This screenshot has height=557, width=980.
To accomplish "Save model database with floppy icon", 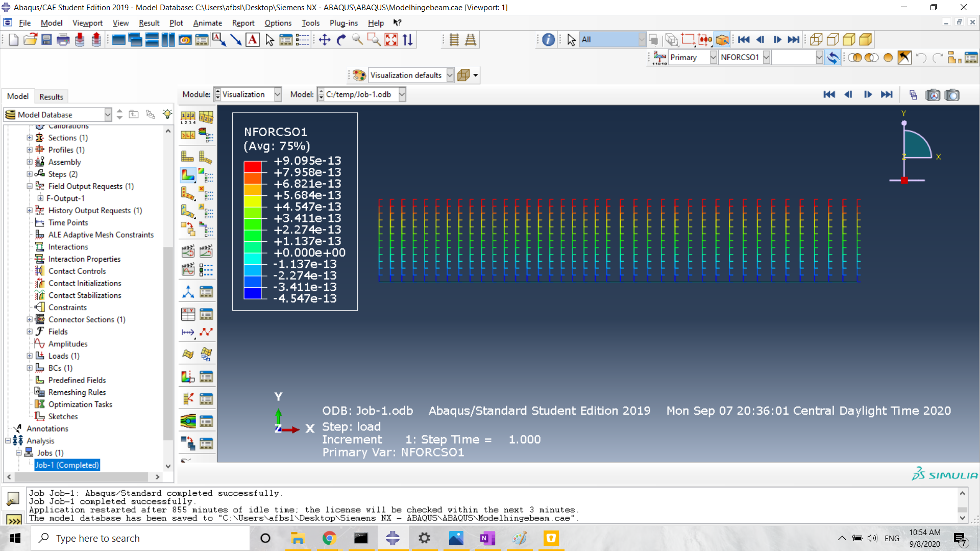I will pyautogui.click(x=46, y=40).
